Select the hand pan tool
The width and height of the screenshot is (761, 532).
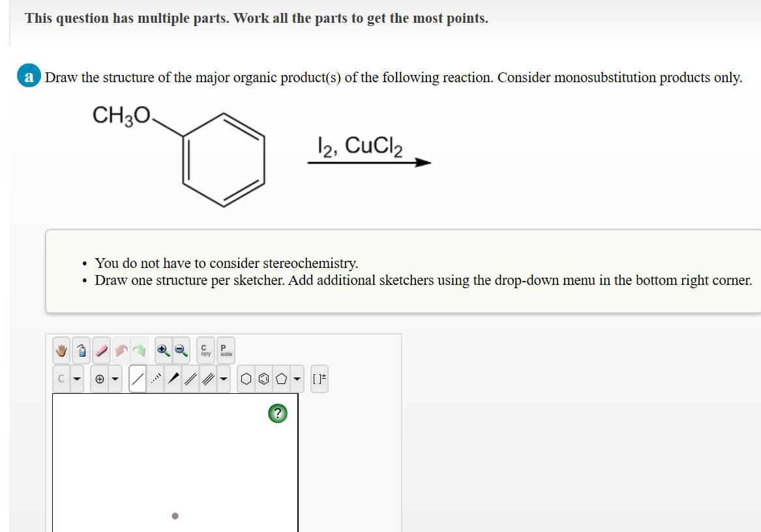[x=61, y=350]
